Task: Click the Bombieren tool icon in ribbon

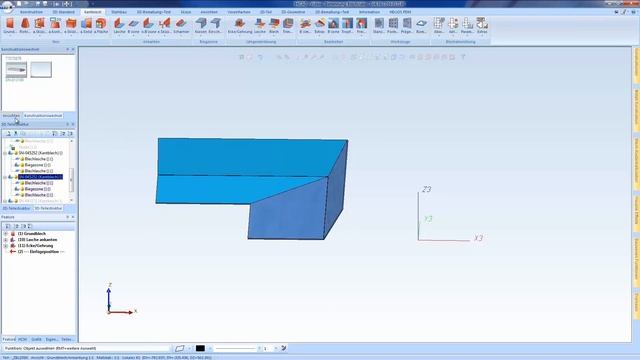Action: coord(421,23)
